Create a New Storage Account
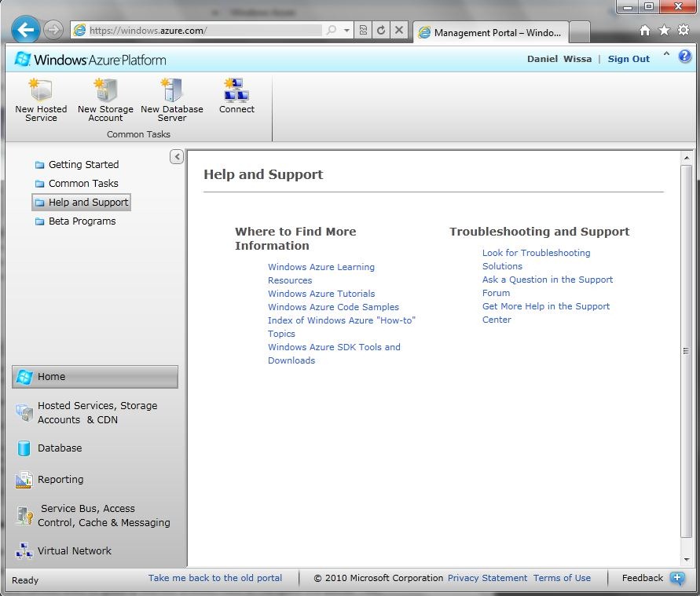The height and width of the screenshot is (596, 700). pyautogui.click(x=105, y=100)
